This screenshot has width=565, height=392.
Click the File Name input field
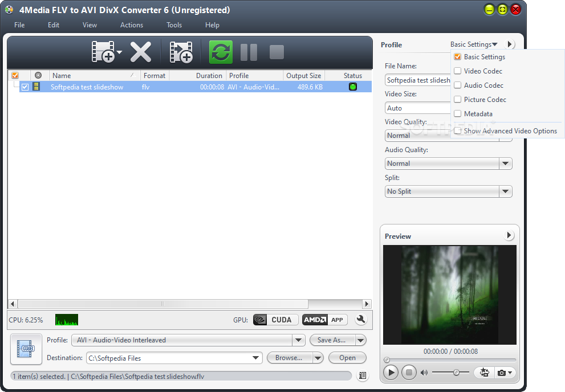point(418,80)
